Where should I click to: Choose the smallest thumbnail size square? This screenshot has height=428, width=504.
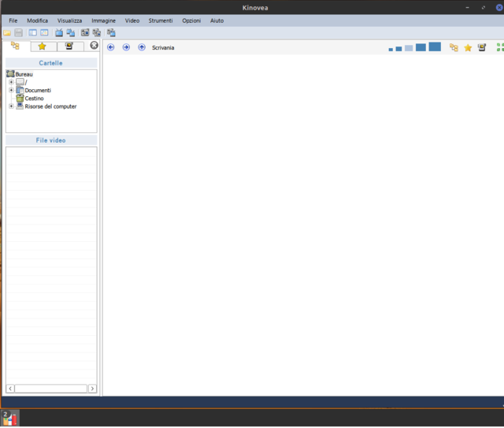tap(391, 49)
